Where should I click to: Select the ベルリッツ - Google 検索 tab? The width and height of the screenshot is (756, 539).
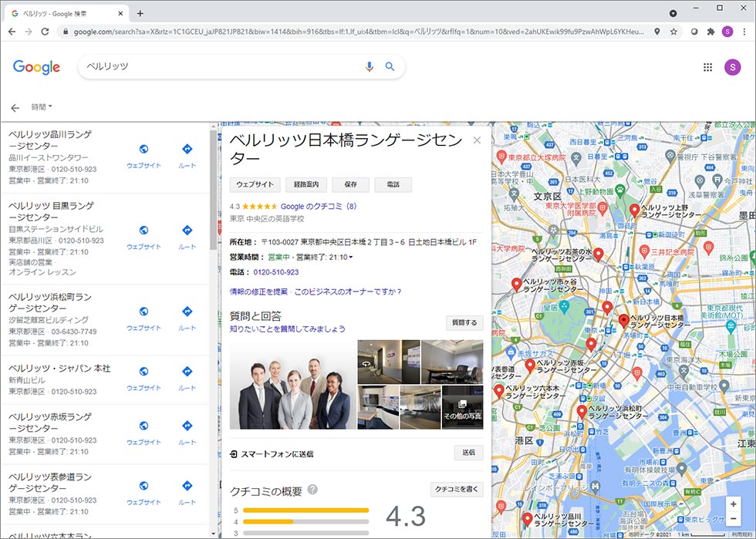[68, 14]
